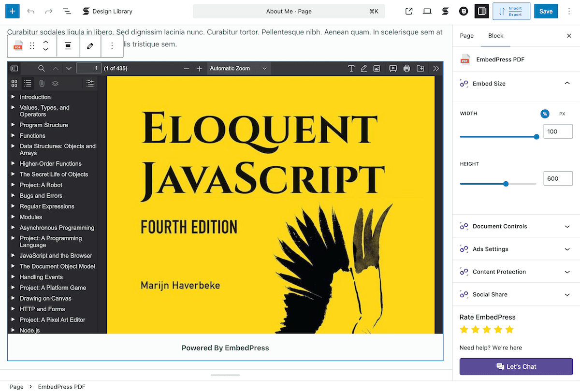Switch PDF to presentation mode
This screenshot has height=392, width=580.
[x=393, y=69]
